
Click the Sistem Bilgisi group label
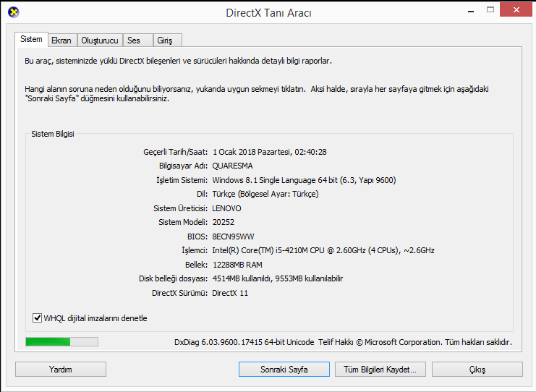click(x=53, y=134)
